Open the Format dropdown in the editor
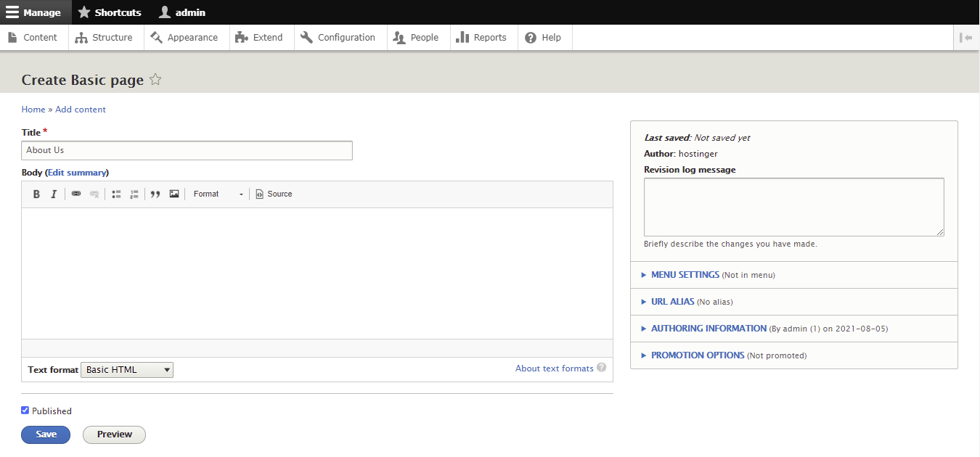The width and height of the screenshot is (980, 457). [x=216, y=194]
